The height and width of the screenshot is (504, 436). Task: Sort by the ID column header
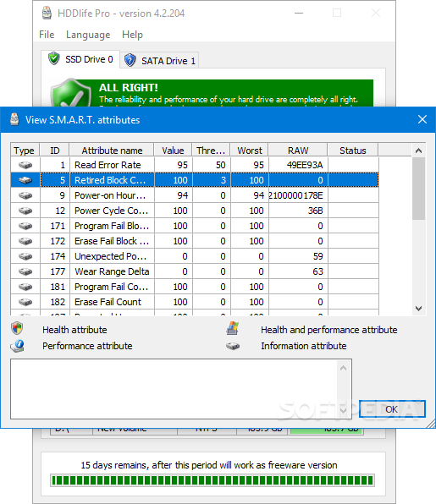point(54,151)
